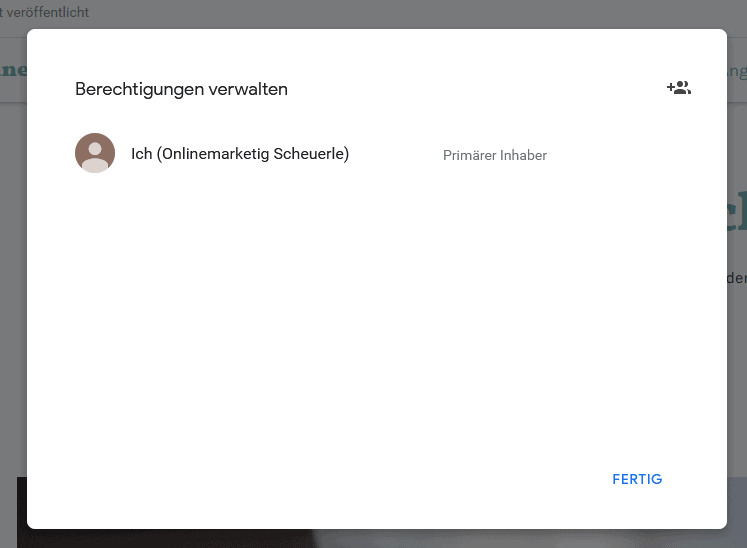
Task: Select the name Ich (Onlinemarketig Scheuerle)
Action: pyautogui.click(x=240, y=154)
